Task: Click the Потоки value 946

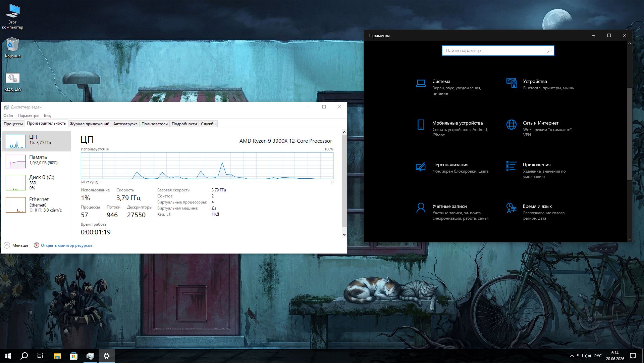Action: [112, 215]
